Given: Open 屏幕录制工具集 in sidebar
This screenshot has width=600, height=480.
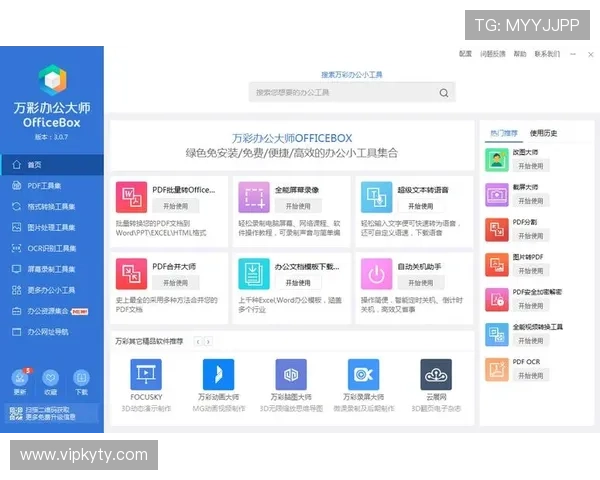Looking at the screenshot, I should click(52, 269).
